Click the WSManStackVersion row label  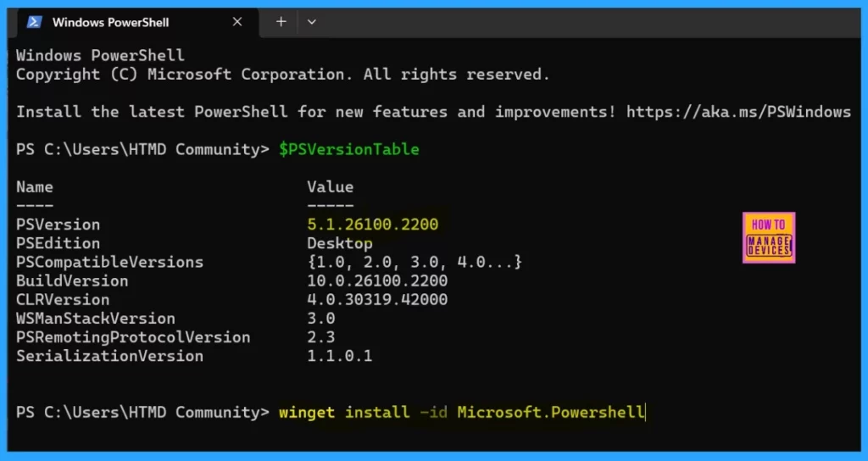point(95,319)
